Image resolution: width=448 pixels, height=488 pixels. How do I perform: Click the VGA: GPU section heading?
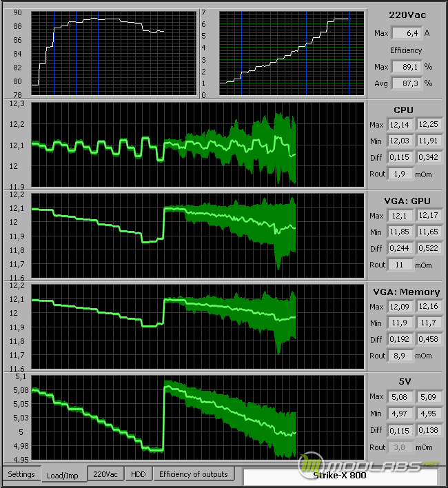tap(407, 201)
